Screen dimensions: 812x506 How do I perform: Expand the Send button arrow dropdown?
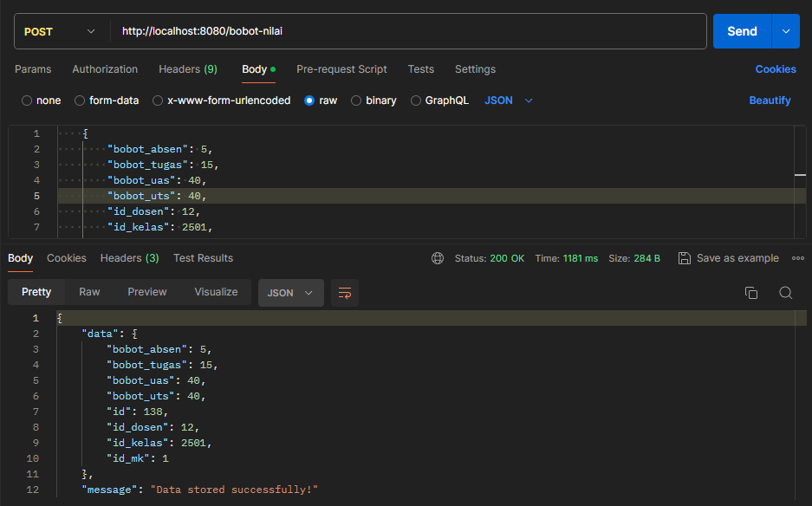point(785,31)
